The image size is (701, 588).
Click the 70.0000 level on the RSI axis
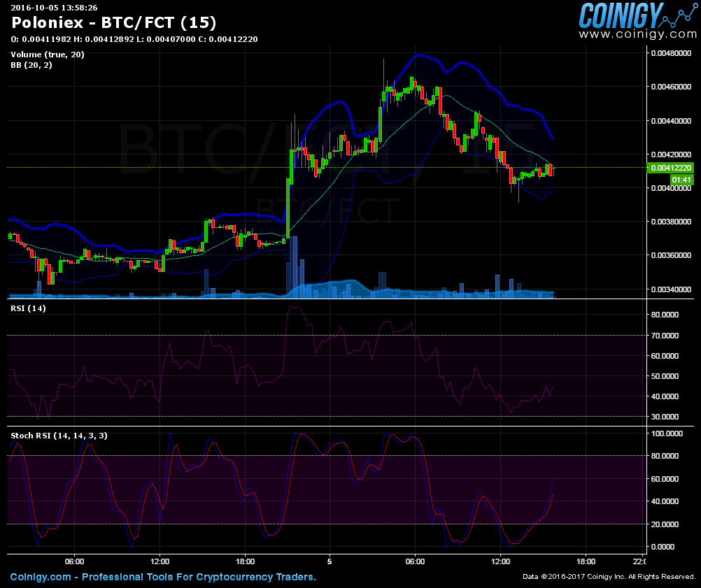point(665,336)
